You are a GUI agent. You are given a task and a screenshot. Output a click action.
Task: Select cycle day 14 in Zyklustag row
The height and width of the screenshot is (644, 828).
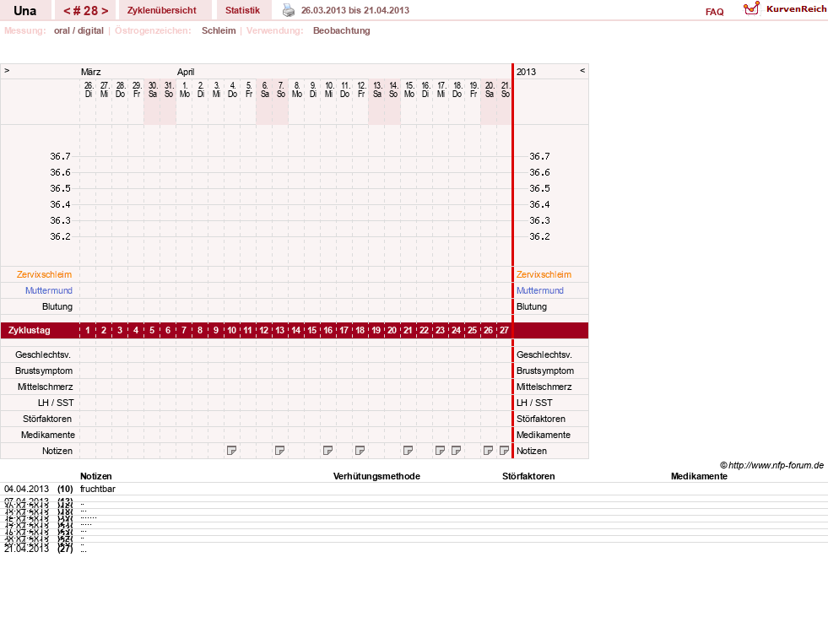(296, 331)
